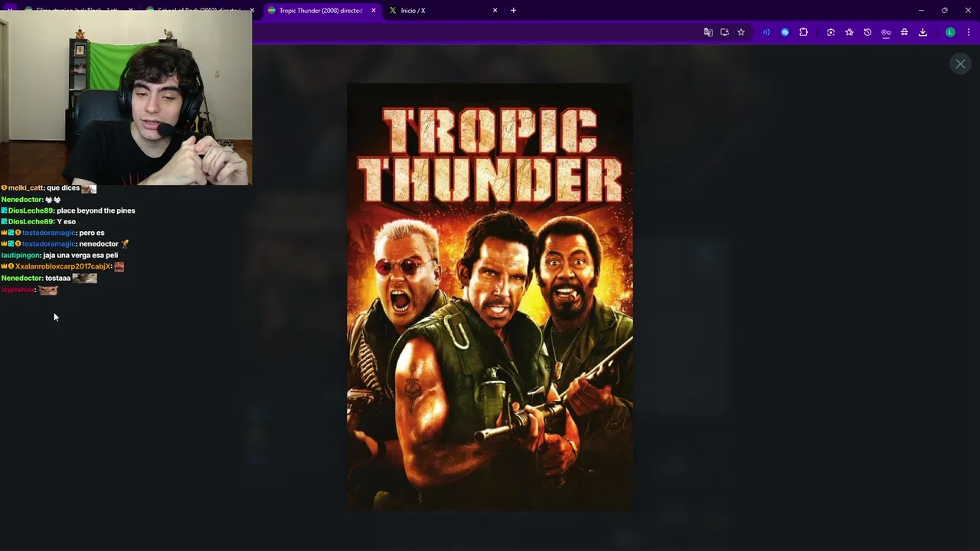Screen dimensions: 980x551
Task: Open the green L profile avatar
Action: pyautogui.click(x=950, y=32)
